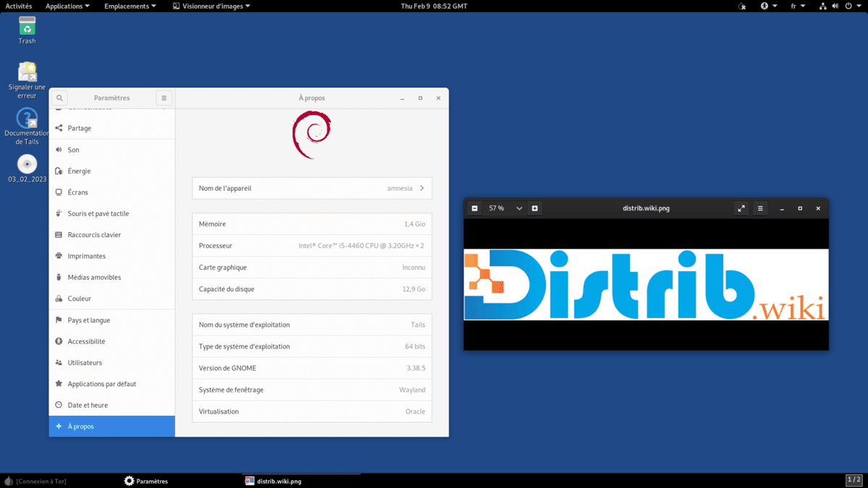Maximize the À propos settings window
This screenshot has width=868, height=488.
point(420,98)
